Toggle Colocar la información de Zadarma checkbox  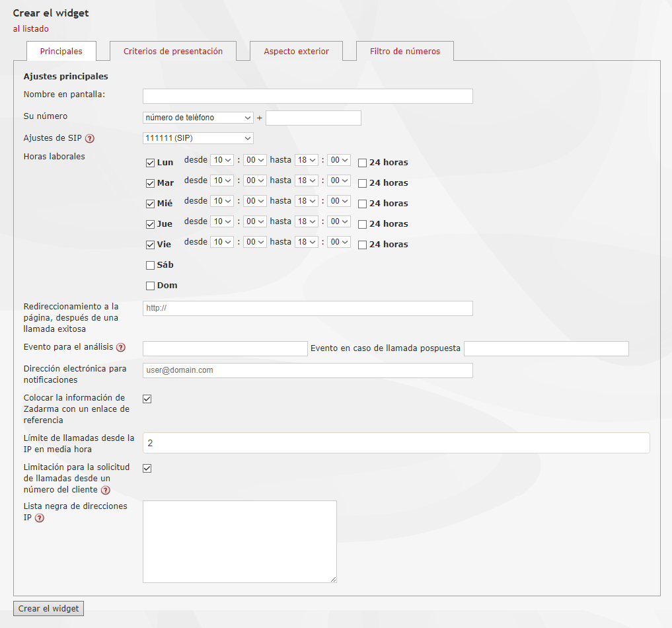click(x=147, y=399)
